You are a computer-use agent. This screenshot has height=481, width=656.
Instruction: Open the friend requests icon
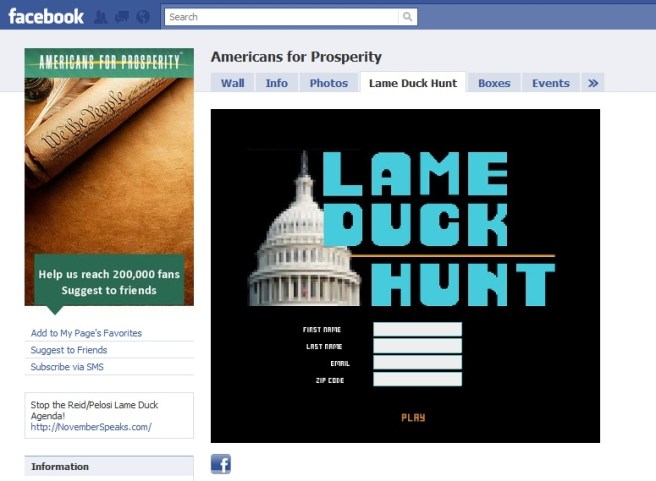100,17
